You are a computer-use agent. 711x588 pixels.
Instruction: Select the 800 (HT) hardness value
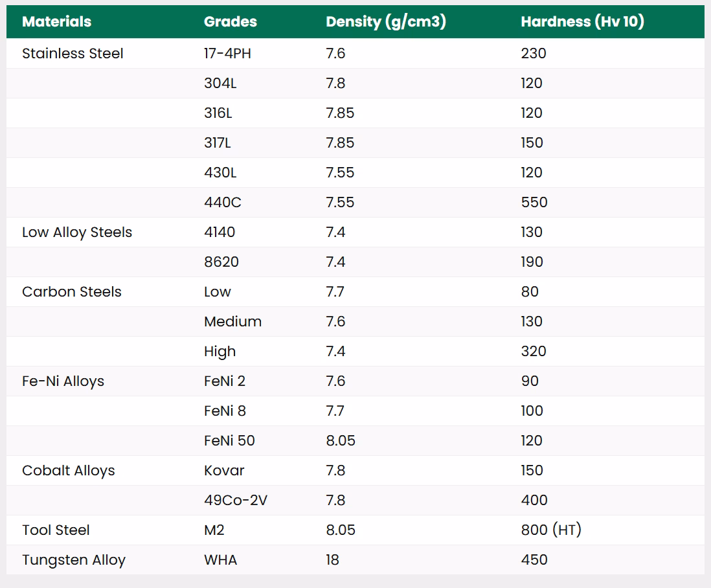pos(551,530)
